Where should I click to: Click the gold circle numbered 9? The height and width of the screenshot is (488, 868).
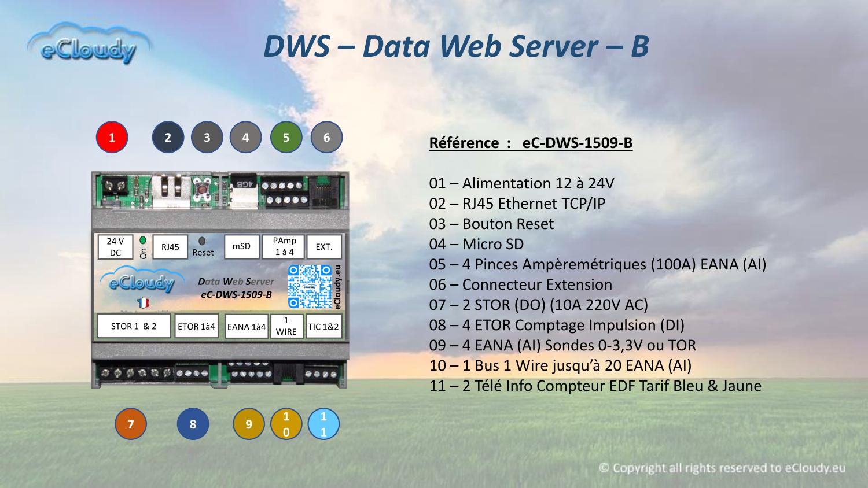(x=249, y=424)
